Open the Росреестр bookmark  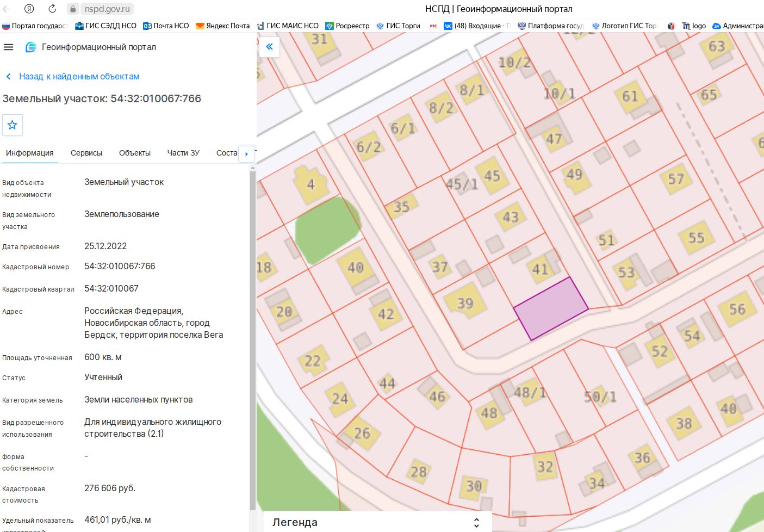347,26
